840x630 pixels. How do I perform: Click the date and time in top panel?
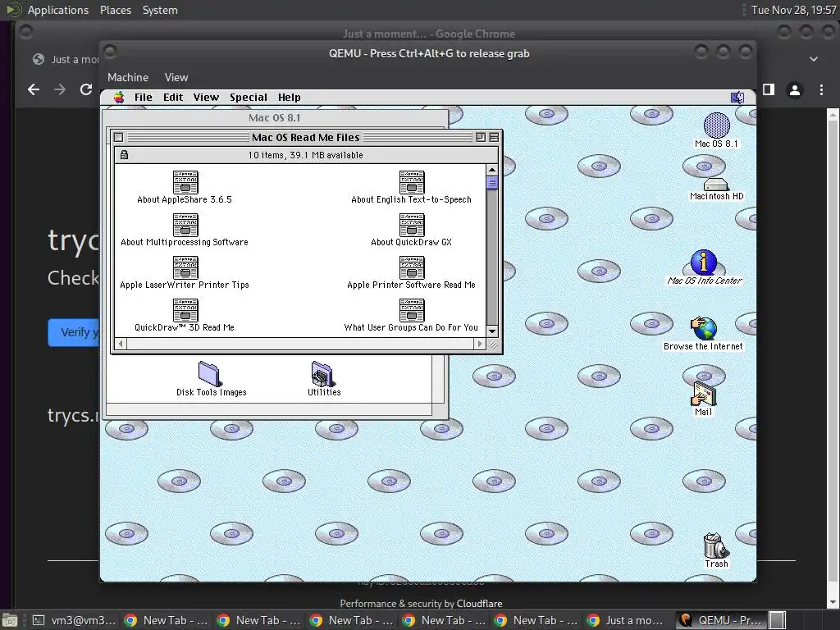point(793,10)
